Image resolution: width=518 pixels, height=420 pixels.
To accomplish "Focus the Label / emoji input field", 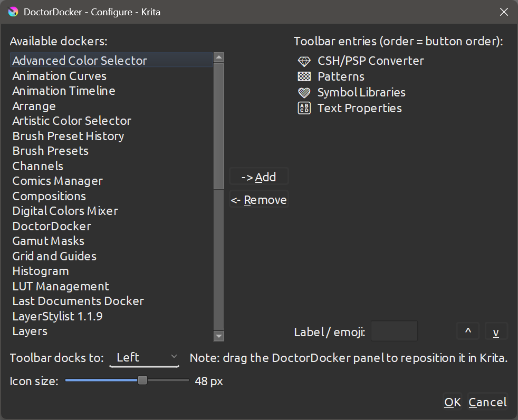I will pos(394,332).
